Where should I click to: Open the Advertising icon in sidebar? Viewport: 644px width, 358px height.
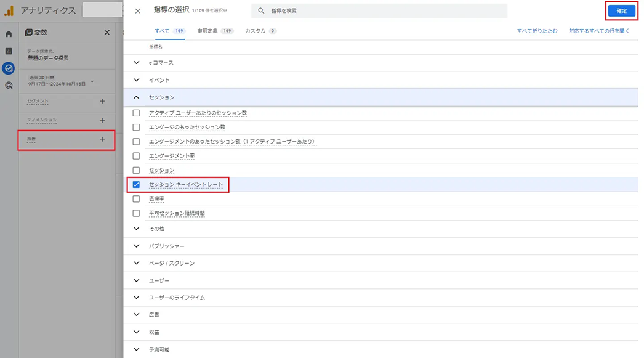pyautogui.click(x=9, y=86)
